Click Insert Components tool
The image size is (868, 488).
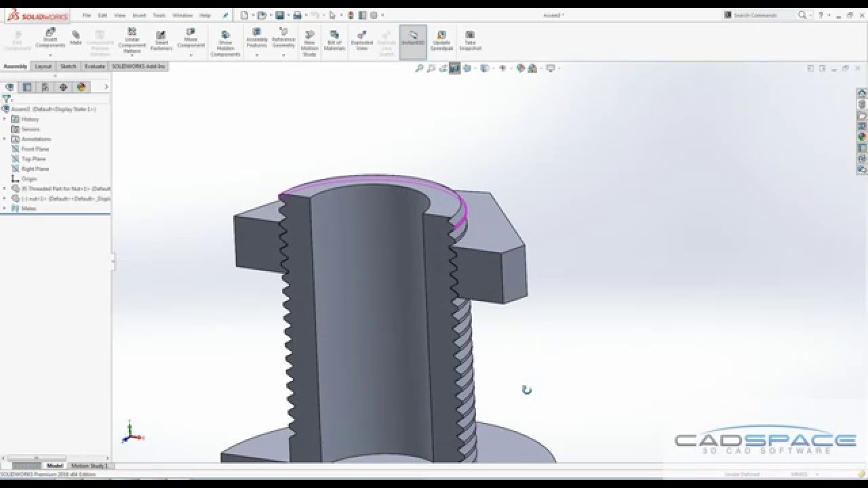click(x=50, y=38)
